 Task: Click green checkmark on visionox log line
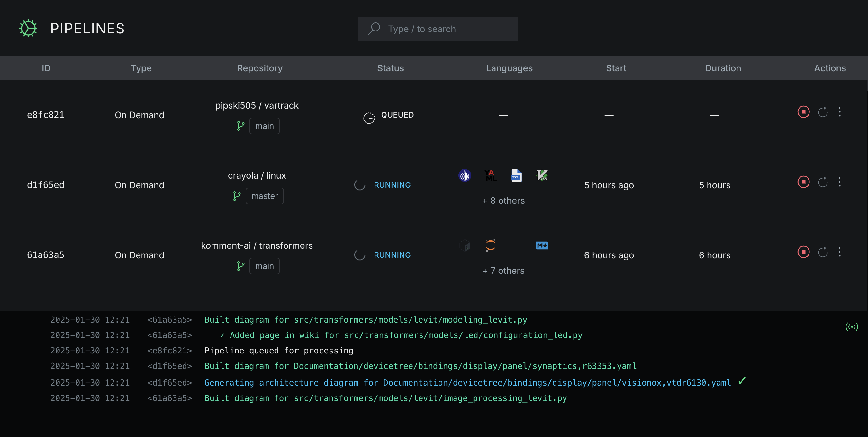[742, 381]
